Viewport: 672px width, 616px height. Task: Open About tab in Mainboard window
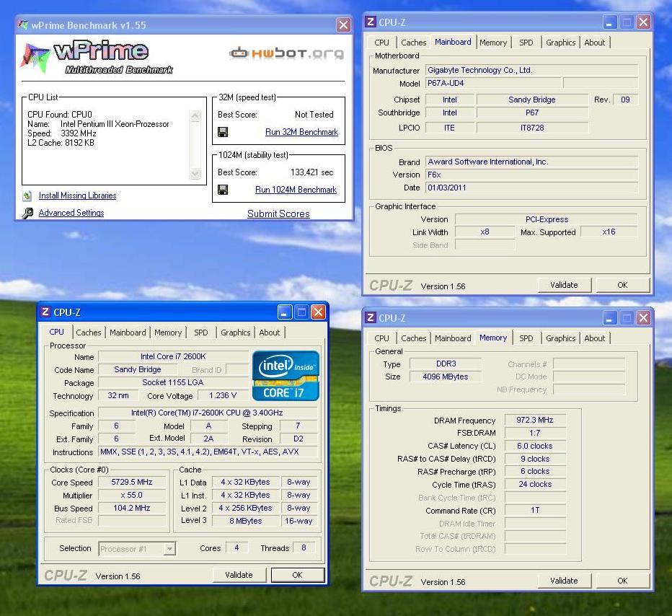click(594, 43)
